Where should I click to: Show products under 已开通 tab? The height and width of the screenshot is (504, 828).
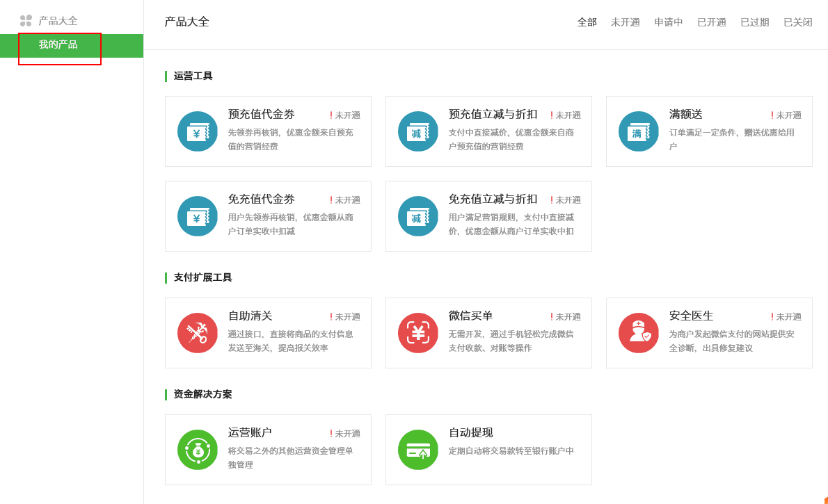711,22
